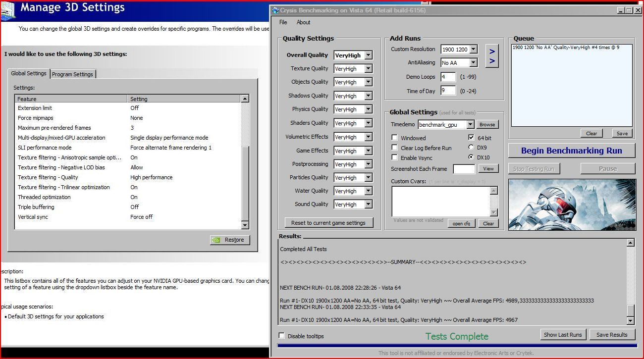Switch to the Global Settings tab
644x359 pixels.
29,73
